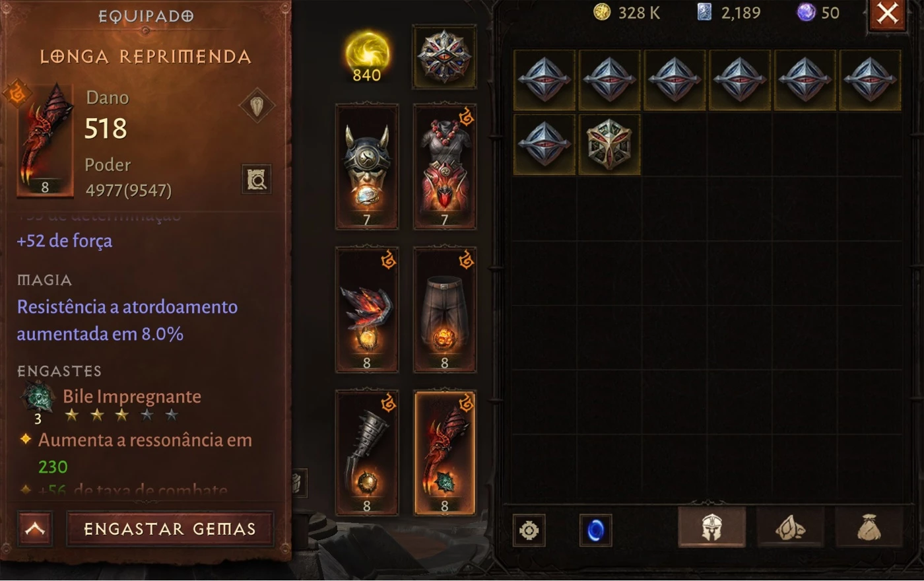Close the inventory with the X button
Viewport: 924px width, 581px height.
pos(887,14)
